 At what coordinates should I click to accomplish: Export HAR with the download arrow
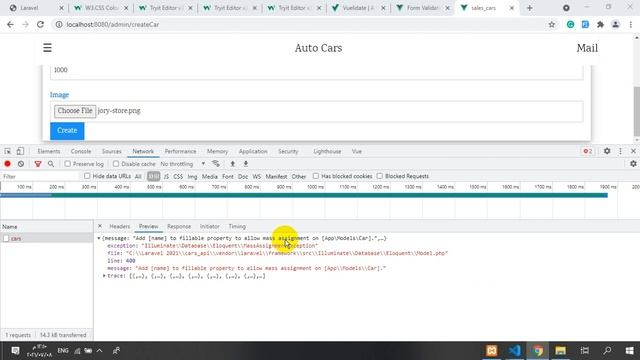point(246,164)
